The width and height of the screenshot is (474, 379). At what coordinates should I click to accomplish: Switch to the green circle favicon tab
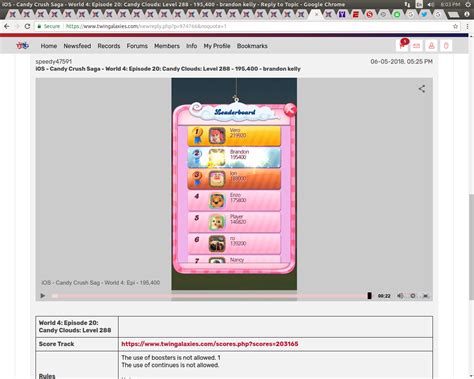[x=397, y=14]
